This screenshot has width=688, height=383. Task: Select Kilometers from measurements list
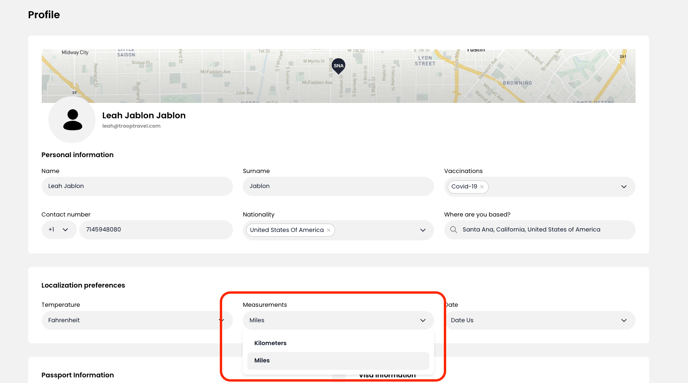click(338, 343)
